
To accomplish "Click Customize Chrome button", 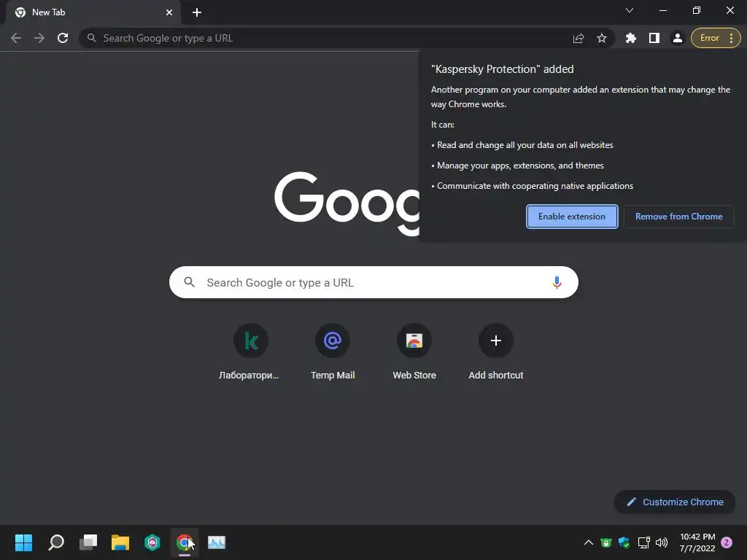I will (x=675, y=502).
